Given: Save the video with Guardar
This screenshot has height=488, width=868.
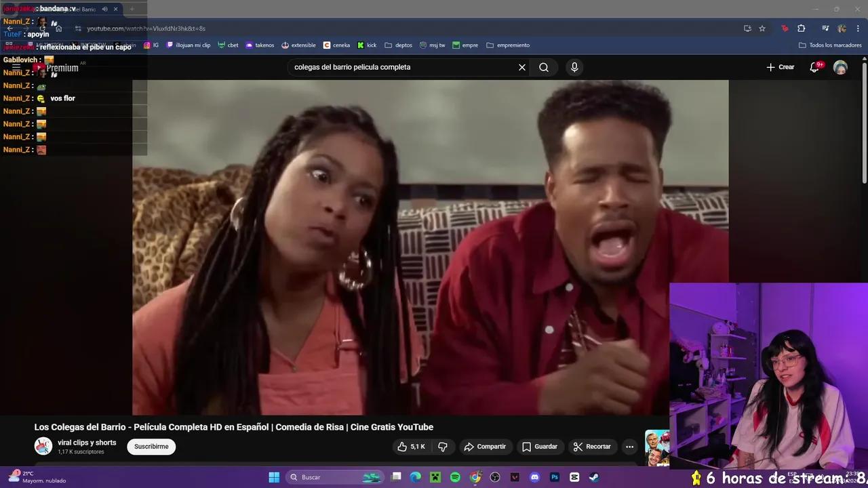Looking at the screenshot, I should 540,447.
